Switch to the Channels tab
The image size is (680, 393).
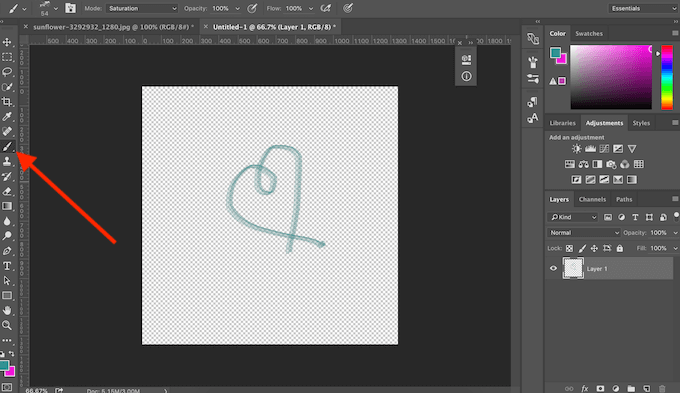pyautogui.click(x=592, y=200)
